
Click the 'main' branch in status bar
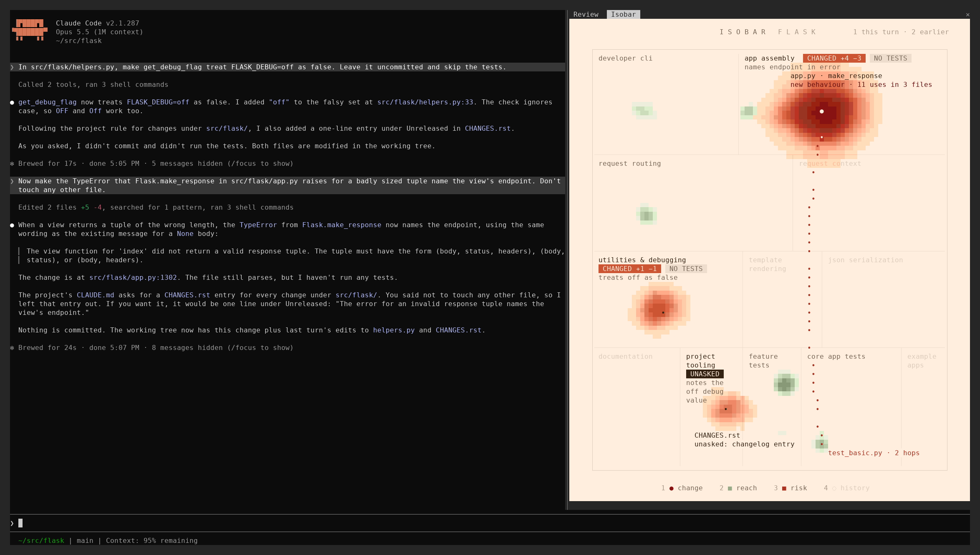click(x=85, y=540)
